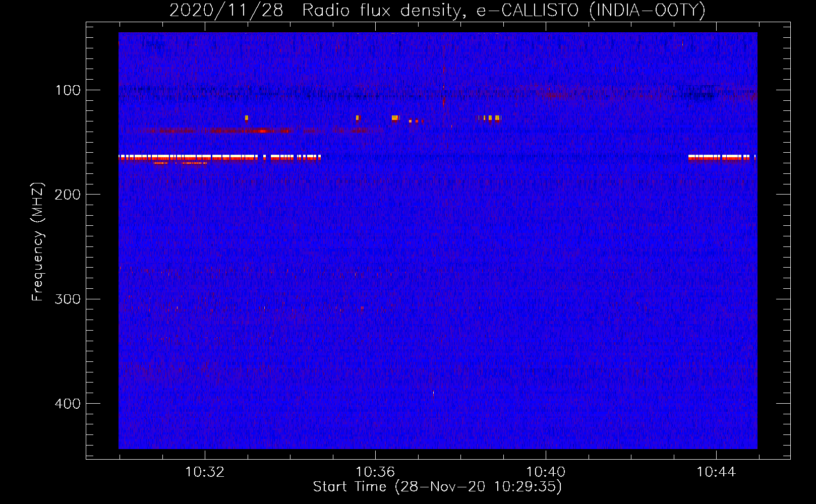Select the 300 frequency tick label
This screenshot has height=504, width=816.
coord(68,299)
